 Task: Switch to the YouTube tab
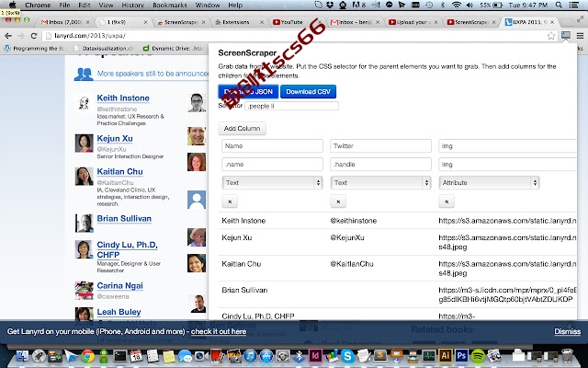point(294,22)
